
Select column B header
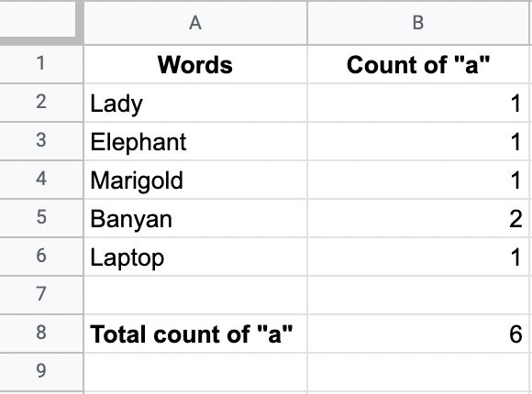(x=418, y=23)
